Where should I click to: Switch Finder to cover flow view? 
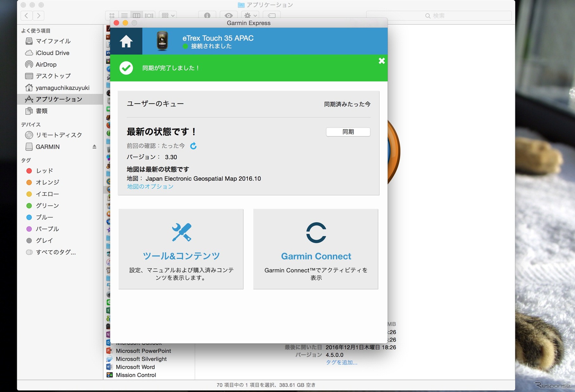[149, 16]
